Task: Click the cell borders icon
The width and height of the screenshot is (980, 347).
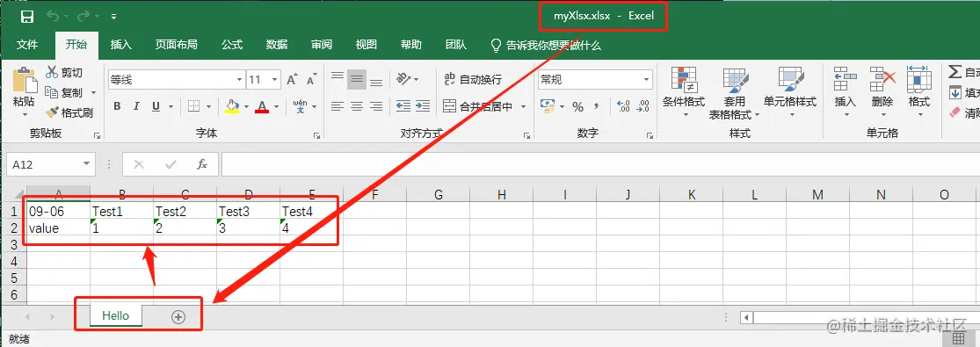Action: pos(193,106)
